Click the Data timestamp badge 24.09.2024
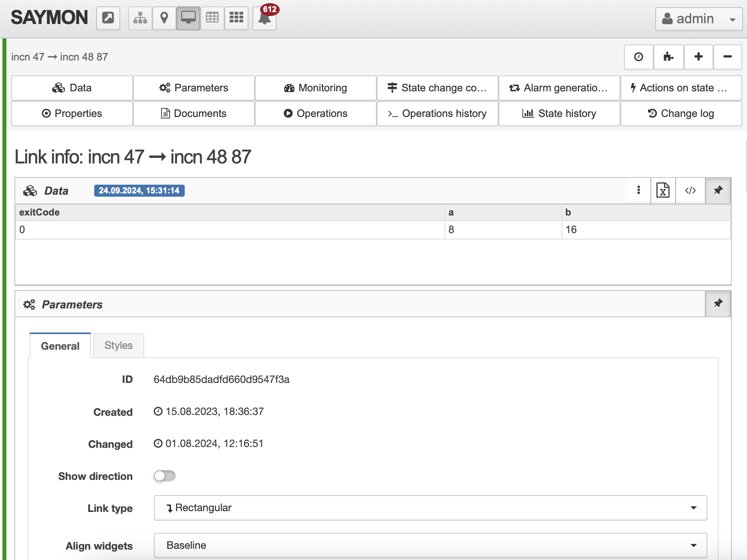The height and width of the screenshot is (560, 747). tap(139, 191)
